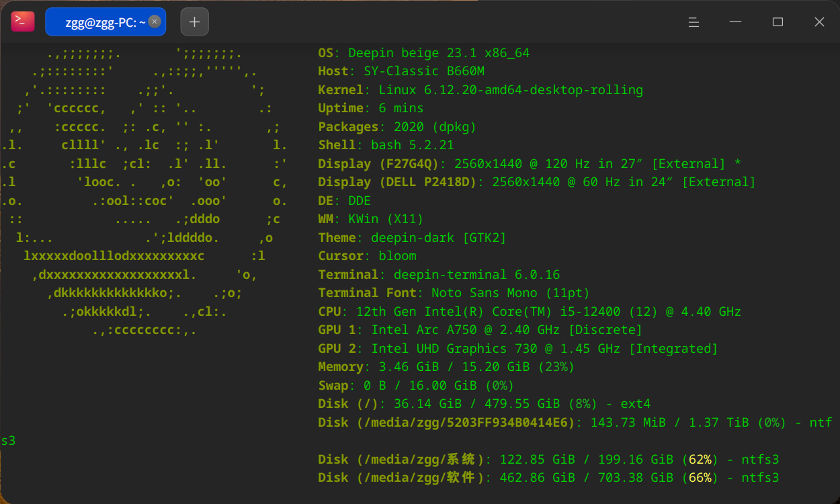Click the CPU i5-12400 line

tap(530, 312)
